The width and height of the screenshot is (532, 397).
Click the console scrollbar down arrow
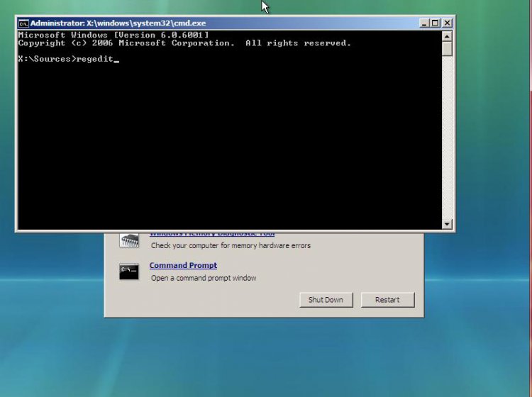pyautogui.click(x=447, y=224)
